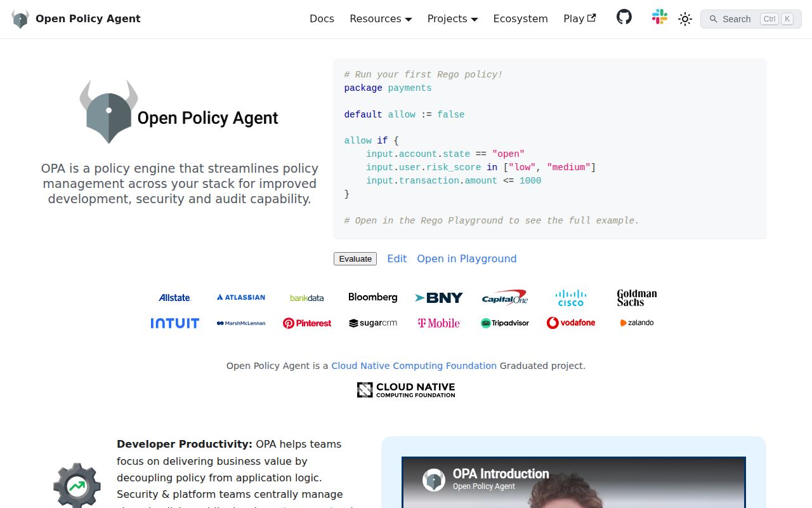Viewport: 812px width, 508px height.
Task: Click the 'input.user.risk_score in' code line
Action: coord(481,168)
